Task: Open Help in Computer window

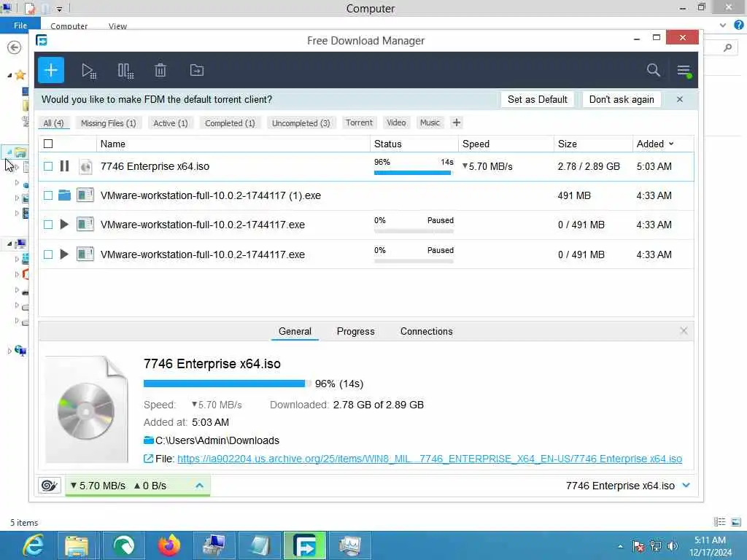Action: click(738, 26)
